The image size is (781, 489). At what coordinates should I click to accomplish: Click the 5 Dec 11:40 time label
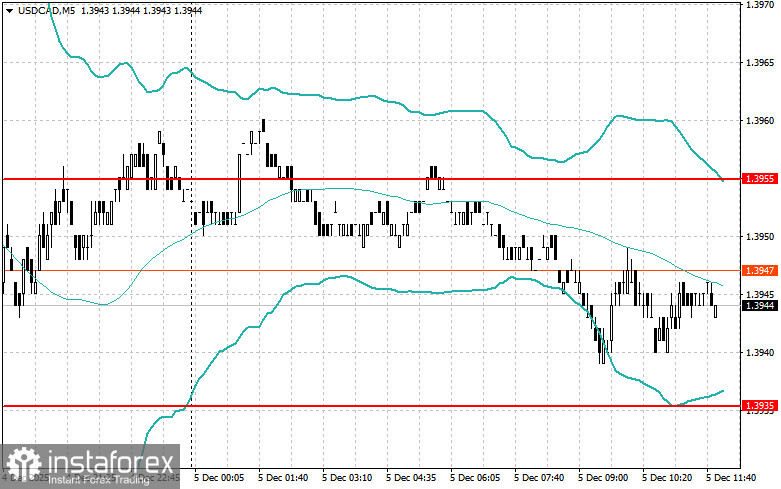click(x=731, y=478)
